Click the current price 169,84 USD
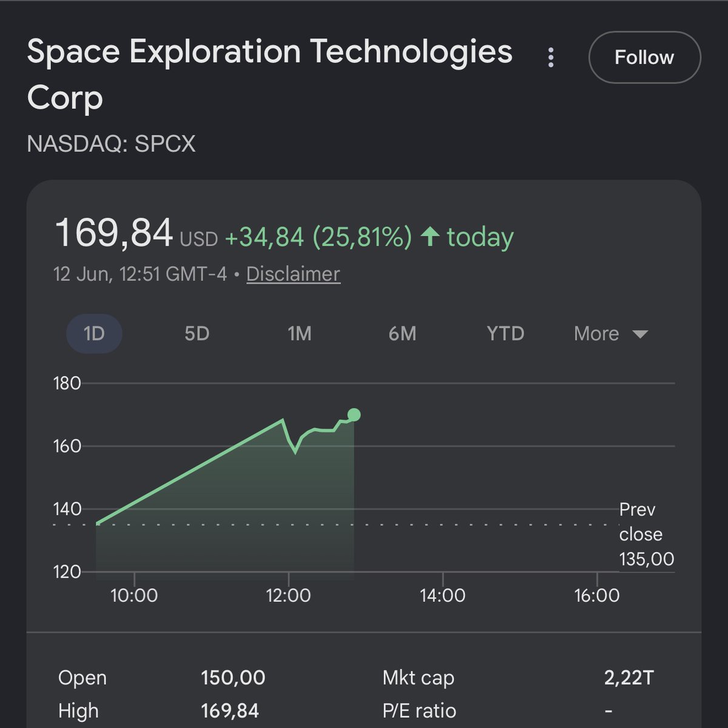728x728 pixels. tap(136, 234)
